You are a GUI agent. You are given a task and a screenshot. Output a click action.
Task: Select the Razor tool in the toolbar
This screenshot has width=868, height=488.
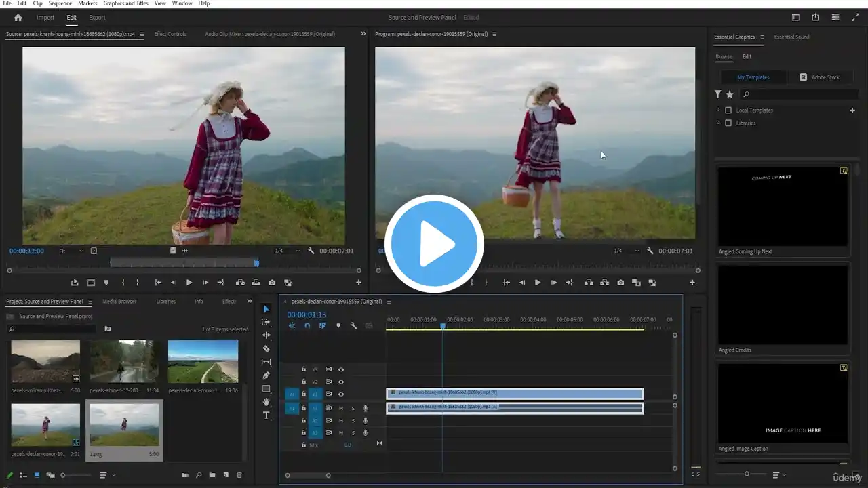[267, 349]
